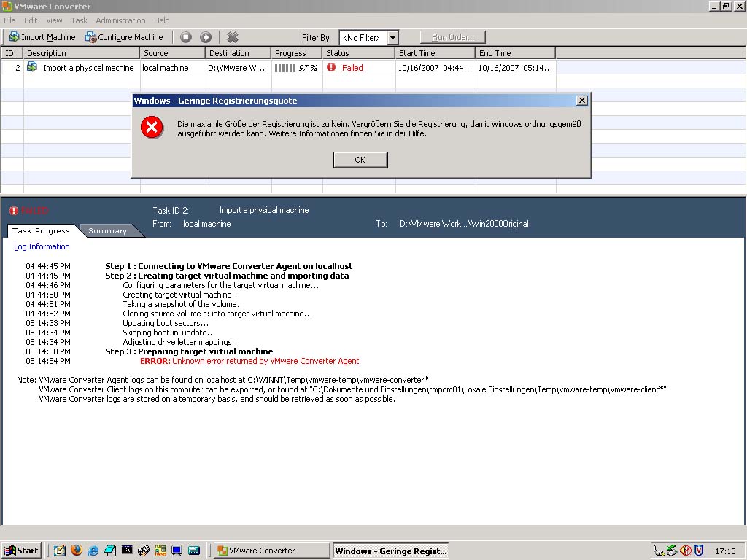The width and height of the screenshot is (747, 560).
Task: Click the VMware Converter taskbar button
Action: (x=271, y=551)
